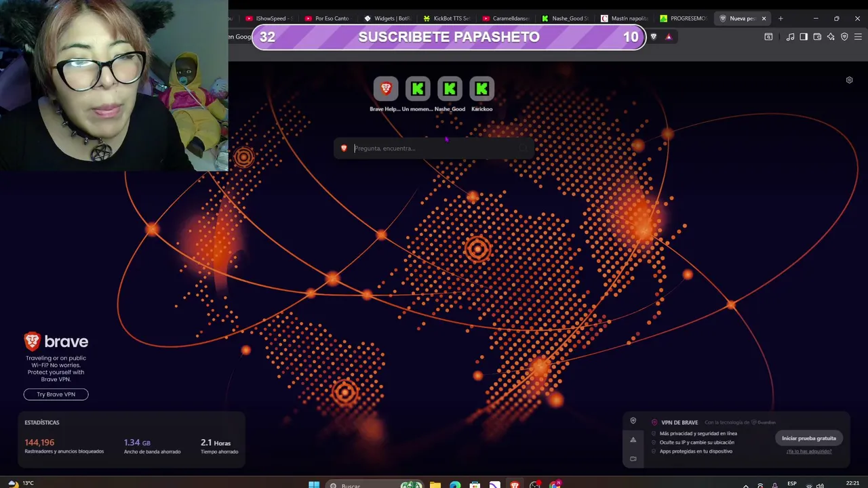Click the 'Pregunta, encuentra...' search box

(434, 148)
